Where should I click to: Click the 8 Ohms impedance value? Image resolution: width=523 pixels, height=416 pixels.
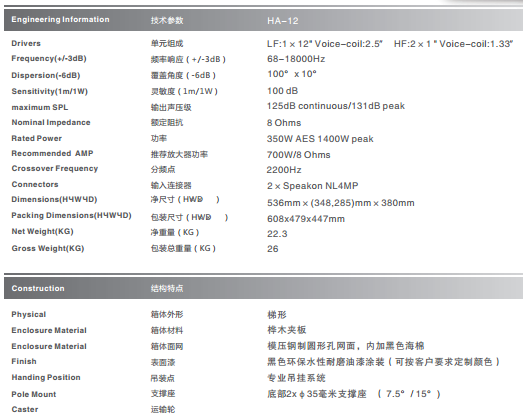tap(284, 123)
